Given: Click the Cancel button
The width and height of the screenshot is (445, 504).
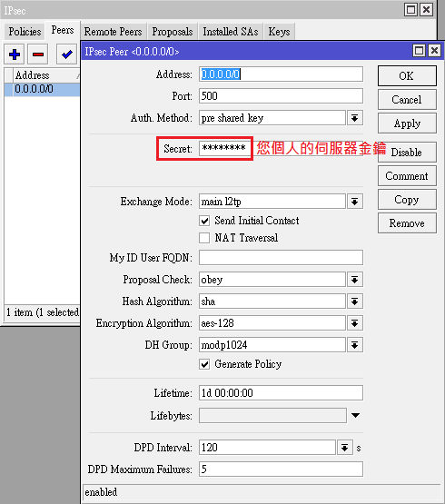Looking at the screenshot, I should point(407,100).
